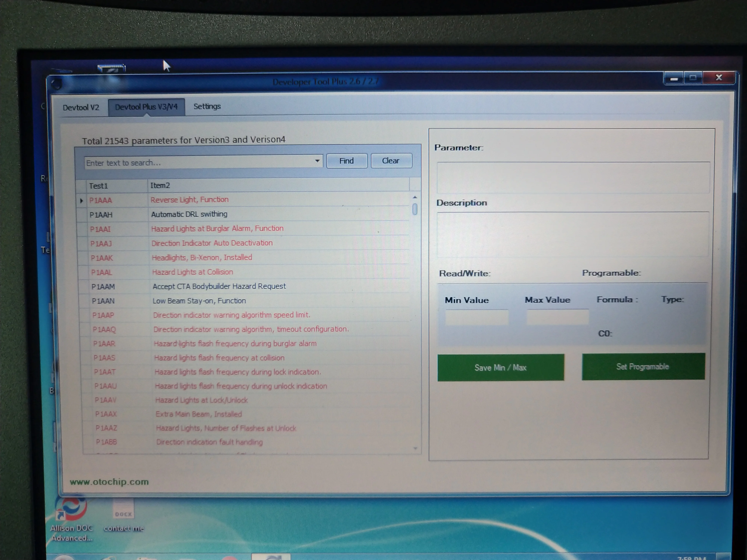Viewport: 747px width, 560px height.
Task: Click the row indicator arrow beside P1AAA
Action: tap(81, 201)
